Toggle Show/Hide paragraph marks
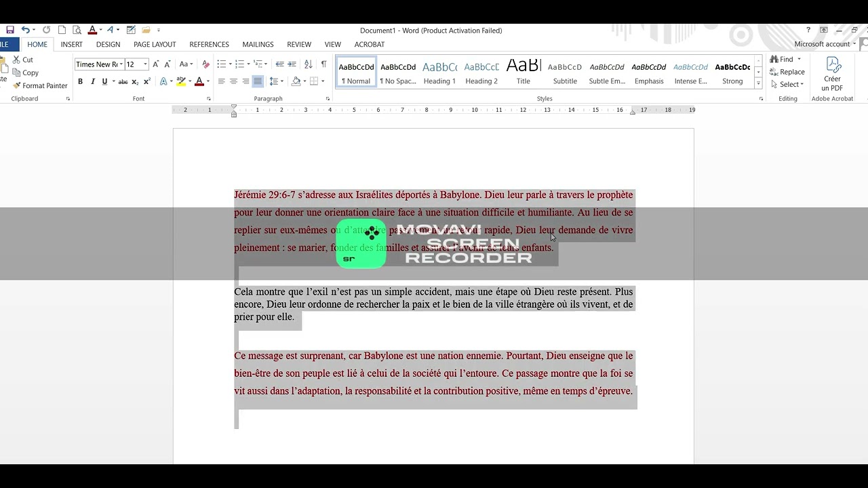Image resolution: width=868 pixels, height=488 pixels. pyautogui.click(x=323, y=64)
